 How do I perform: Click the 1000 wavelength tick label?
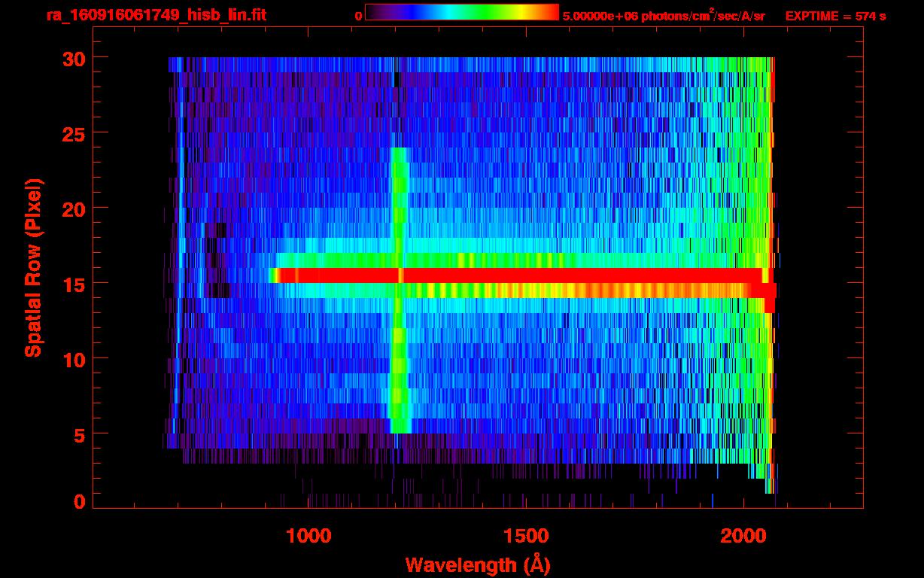point(309,536)
